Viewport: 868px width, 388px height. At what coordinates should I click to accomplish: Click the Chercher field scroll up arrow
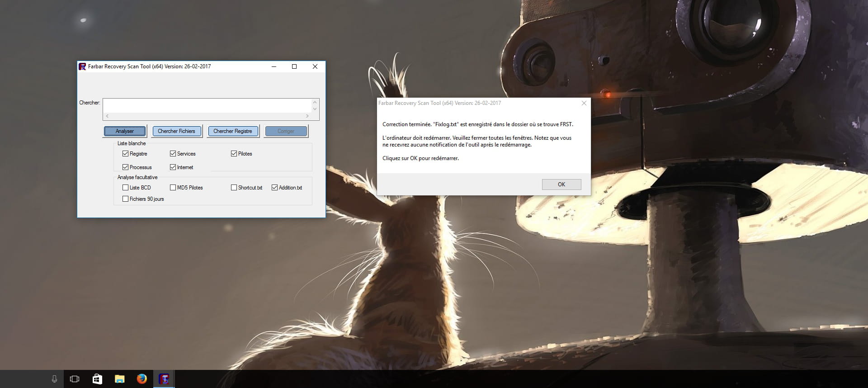[x=315, y=102]
